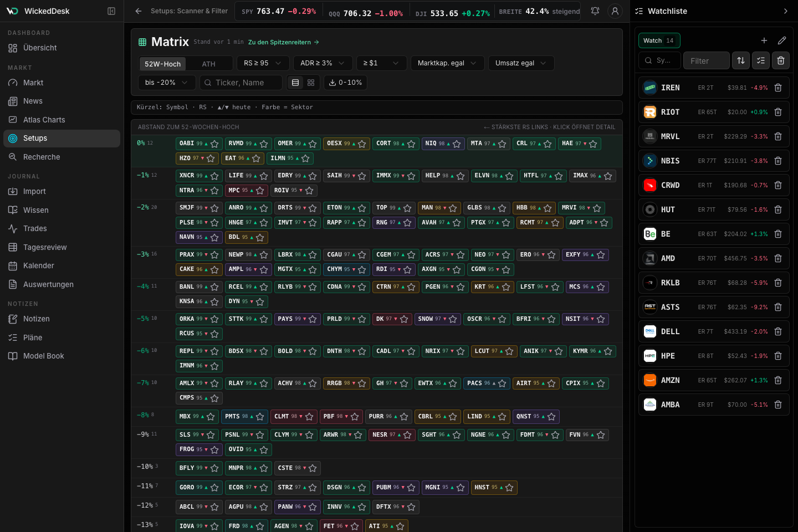Open Model Book in sidebar
798x532 pixels.
pos(62,356)
